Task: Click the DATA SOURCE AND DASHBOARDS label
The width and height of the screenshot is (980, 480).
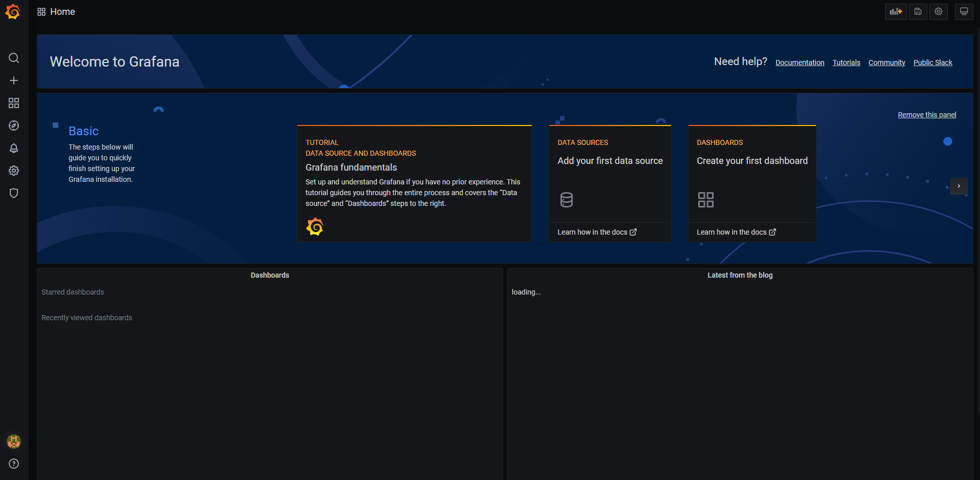Action: 361,153
